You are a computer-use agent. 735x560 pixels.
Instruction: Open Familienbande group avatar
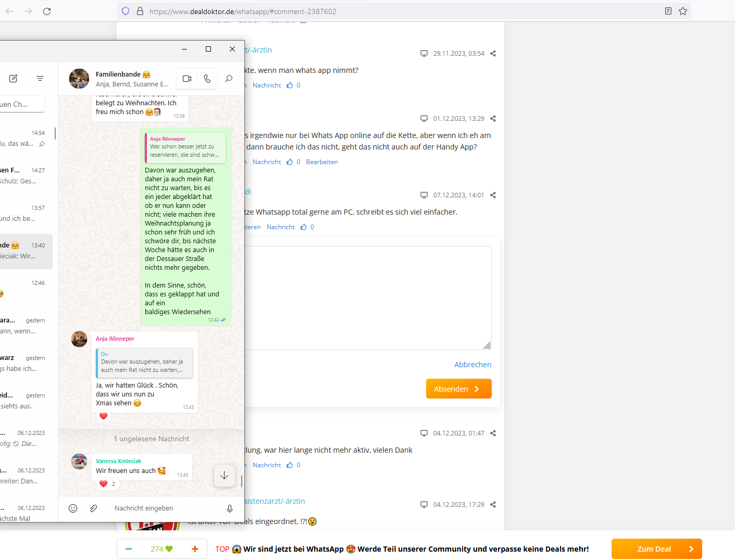coord(79,79)
